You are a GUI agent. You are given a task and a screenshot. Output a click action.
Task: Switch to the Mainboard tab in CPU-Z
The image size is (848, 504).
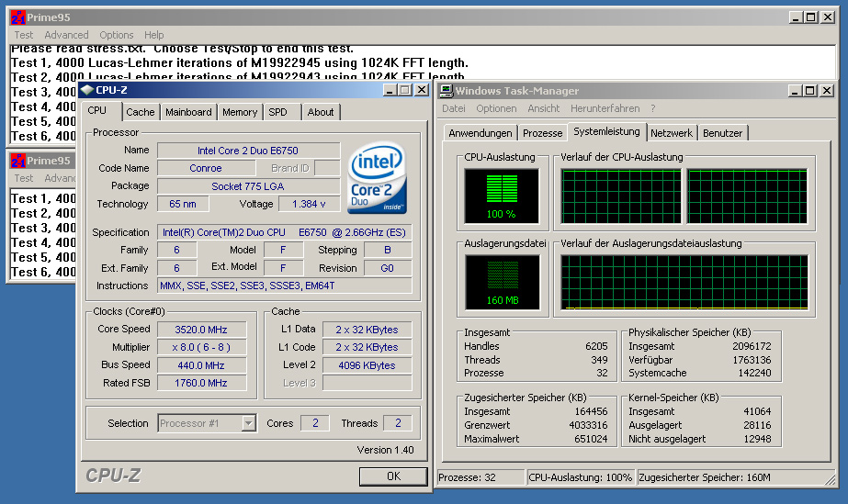188,112
